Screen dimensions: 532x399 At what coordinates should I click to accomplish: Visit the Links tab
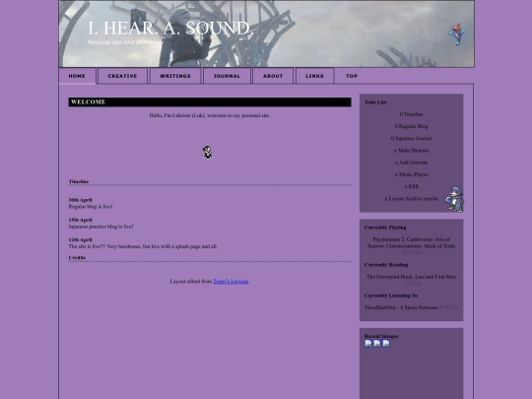[x=314, y=76]
